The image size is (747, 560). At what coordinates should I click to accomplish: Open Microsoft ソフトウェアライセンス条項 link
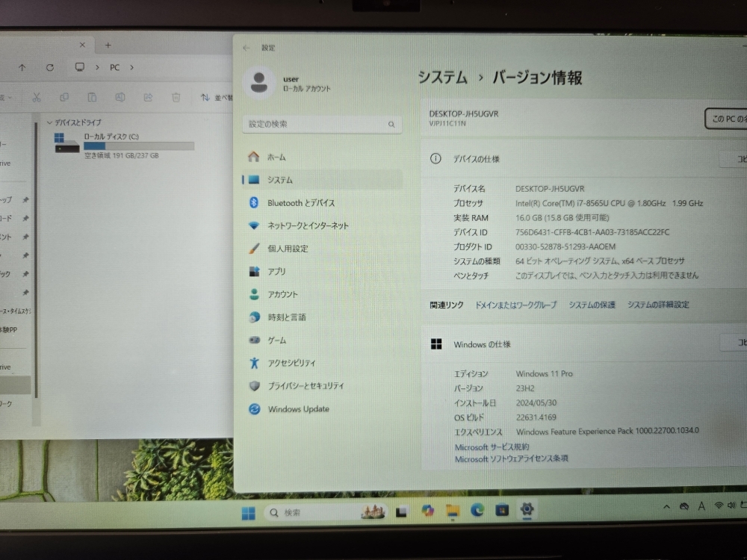pos(511,458)
